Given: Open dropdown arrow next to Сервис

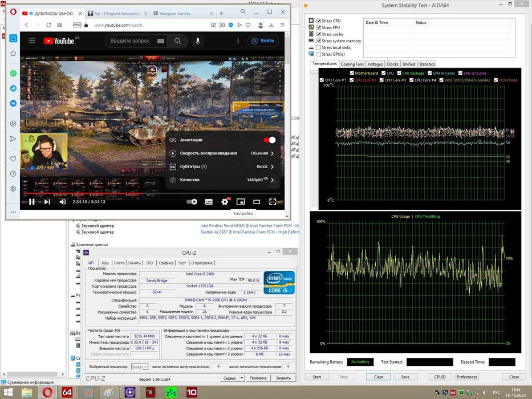Looking at the screenshot, I should coord(242,378).
